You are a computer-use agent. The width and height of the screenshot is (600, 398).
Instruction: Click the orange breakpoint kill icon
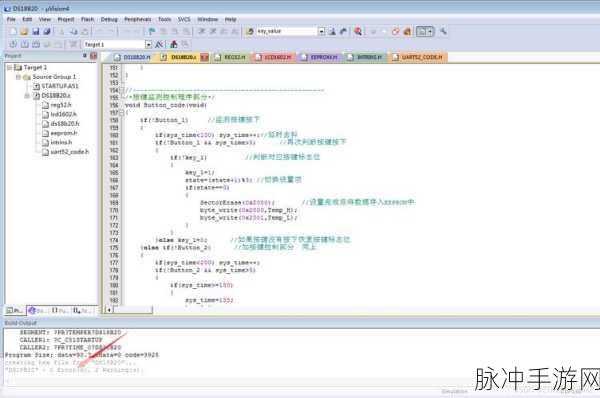point(407,31)
